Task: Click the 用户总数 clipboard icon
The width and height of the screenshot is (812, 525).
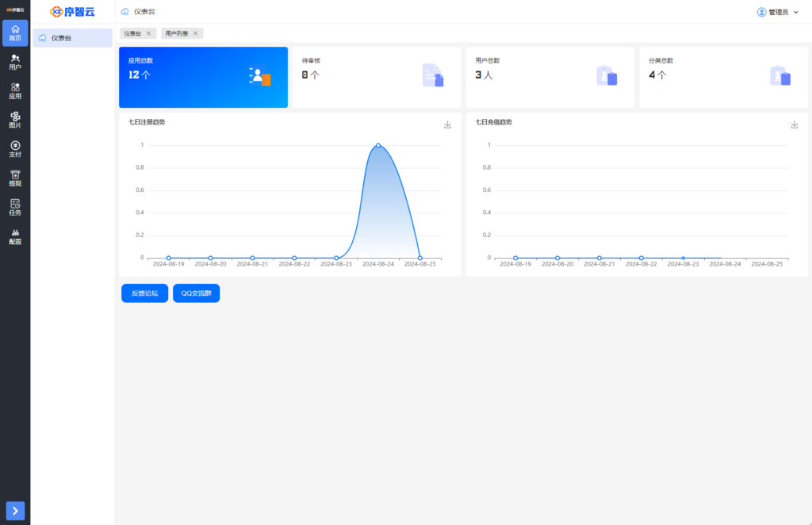Action: 607,75
